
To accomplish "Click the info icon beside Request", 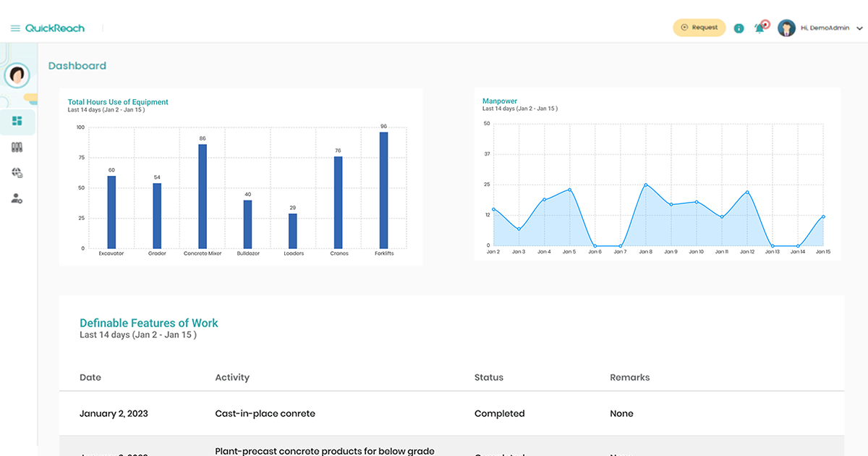I will 739,28.
